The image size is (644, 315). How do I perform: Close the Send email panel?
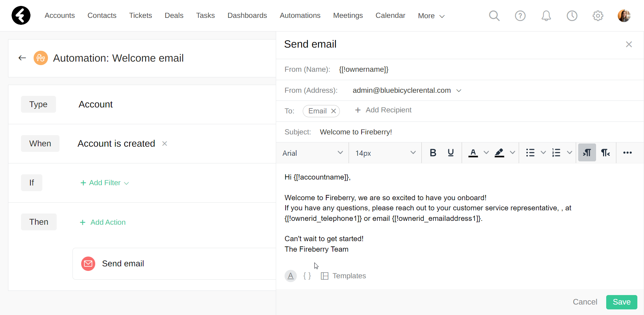[x=629, y=44]
